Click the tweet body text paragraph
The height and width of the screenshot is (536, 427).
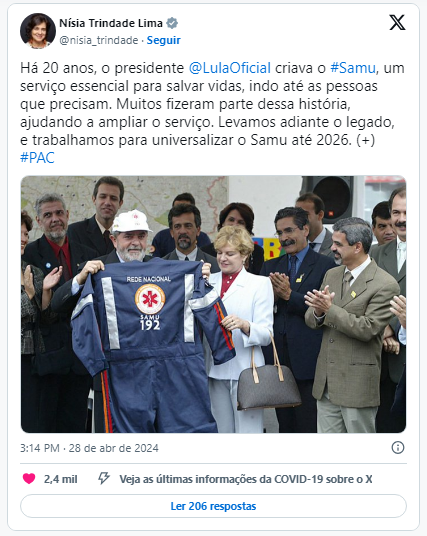click(x=212, y=113)
